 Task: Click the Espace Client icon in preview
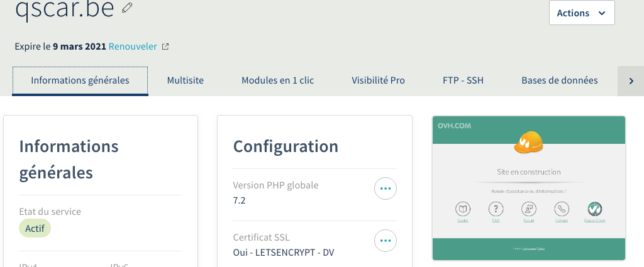tap(594, 209)
